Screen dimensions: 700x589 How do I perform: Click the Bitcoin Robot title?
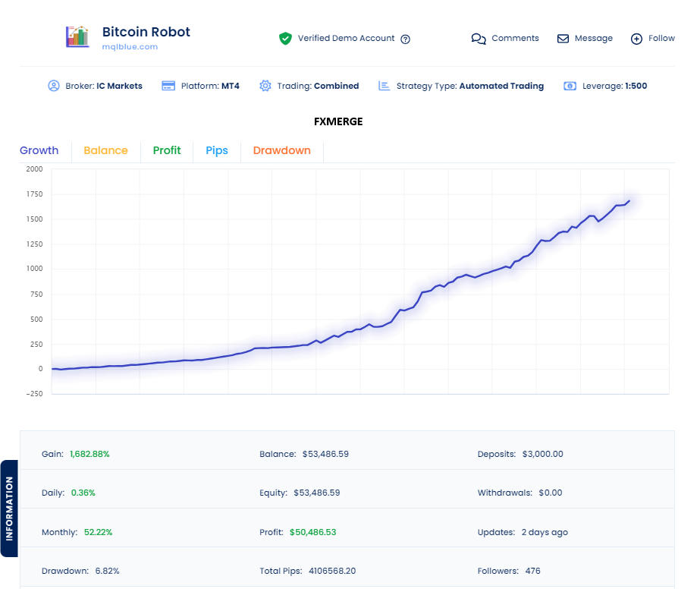(x=146, y=32)
